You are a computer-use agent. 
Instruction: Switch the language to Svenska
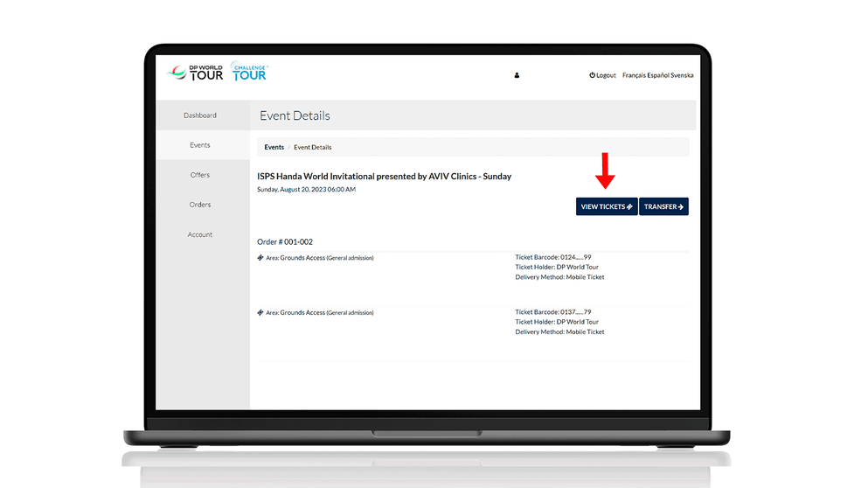(682, 75)
